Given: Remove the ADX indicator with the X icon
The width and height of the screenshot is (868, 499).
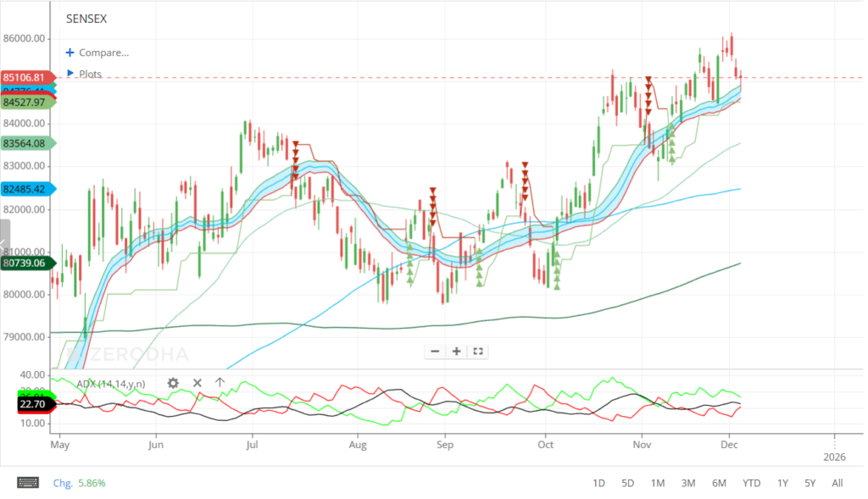Looking at the screenshot, I should [x=197, y=383].
